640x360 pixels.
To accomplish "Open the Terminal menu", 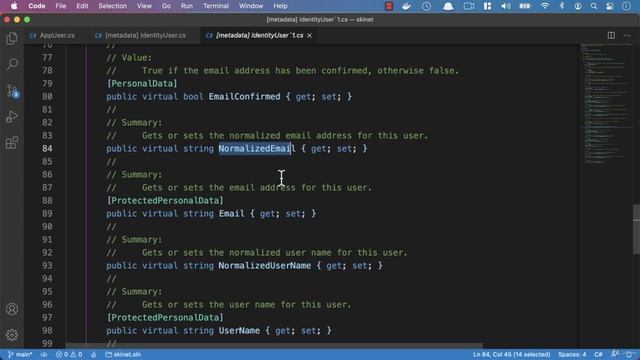I will click(x=216, y=6).
